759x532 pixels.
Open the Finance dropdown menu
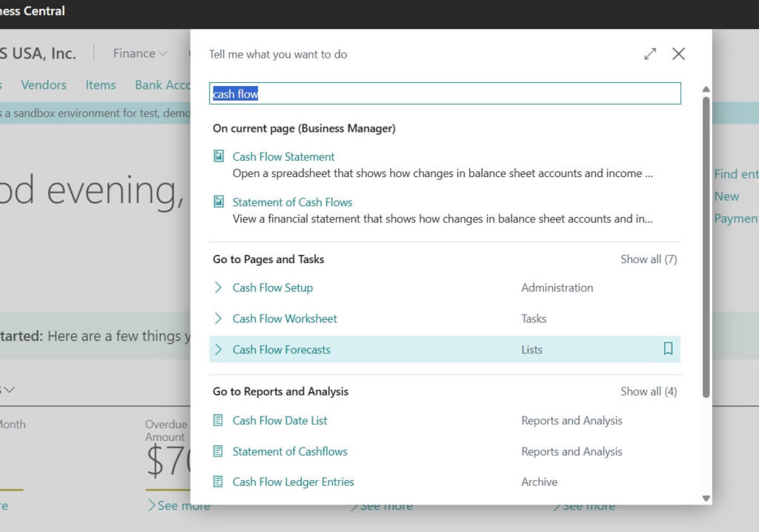point(139,53)
